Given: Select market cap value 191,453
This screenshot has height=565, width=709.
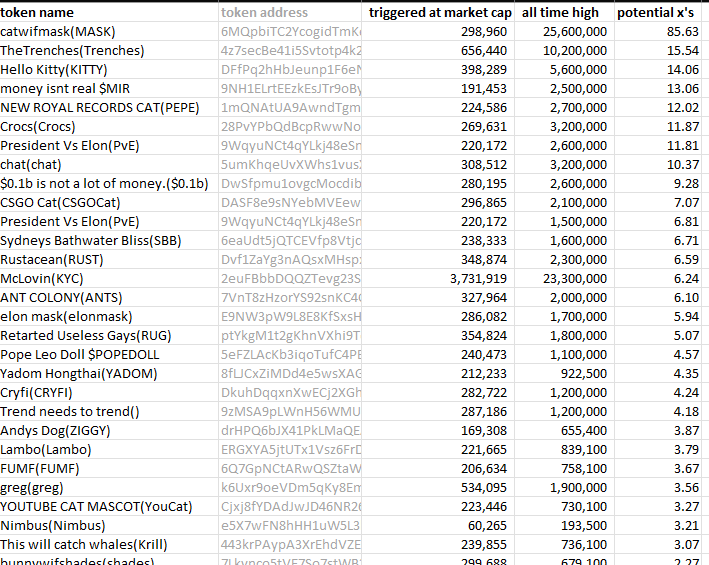Looking at the screenshot, I should (438, 89).
